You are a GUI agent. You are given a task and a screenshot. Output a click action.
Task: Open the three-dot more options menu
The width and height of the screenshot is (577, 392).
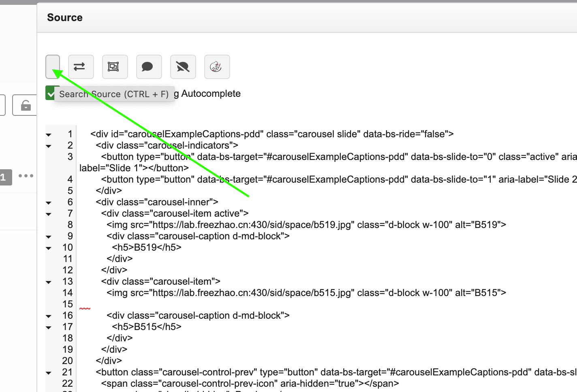click(26, 176)
